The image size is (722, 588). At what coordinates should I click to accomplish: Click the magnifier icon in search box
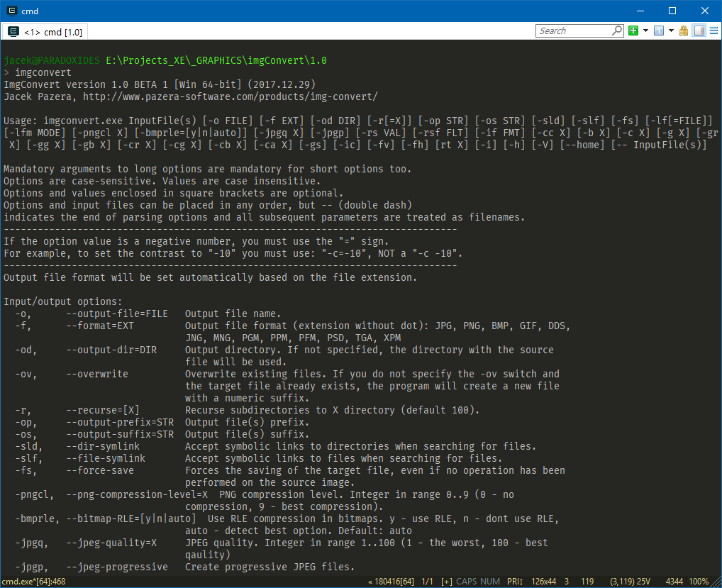pyautogui.click(x=616, y=30)
